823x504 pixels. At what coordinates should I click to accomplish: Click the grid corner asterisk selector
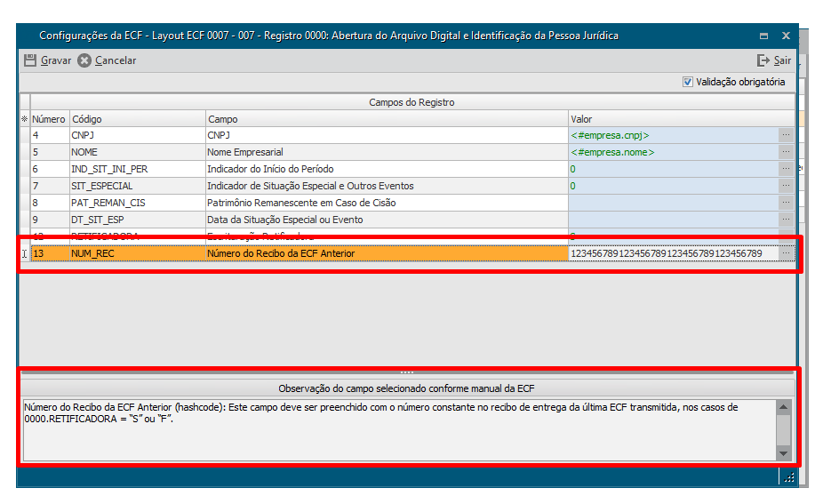point(24,119)
